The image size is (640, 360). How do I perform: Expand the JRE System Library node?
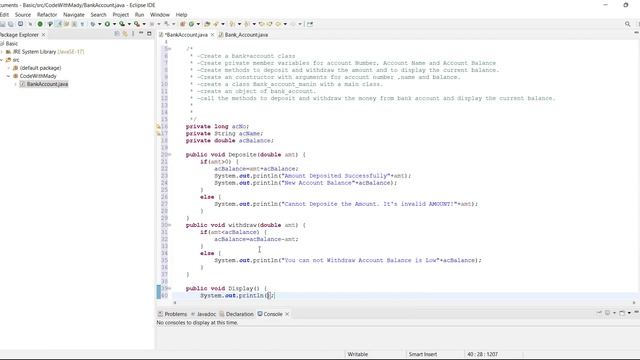[x=2, y=52]
